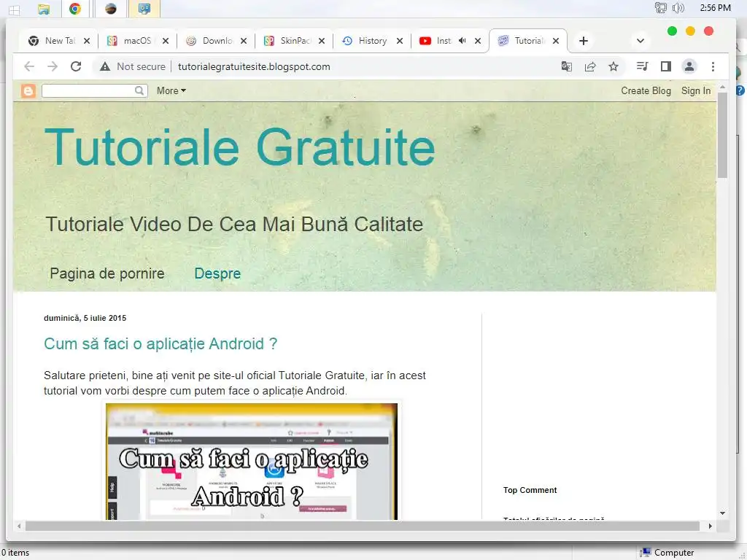Click the green window control button
This screenshot has width=747, height=560.
coord(672,31)
